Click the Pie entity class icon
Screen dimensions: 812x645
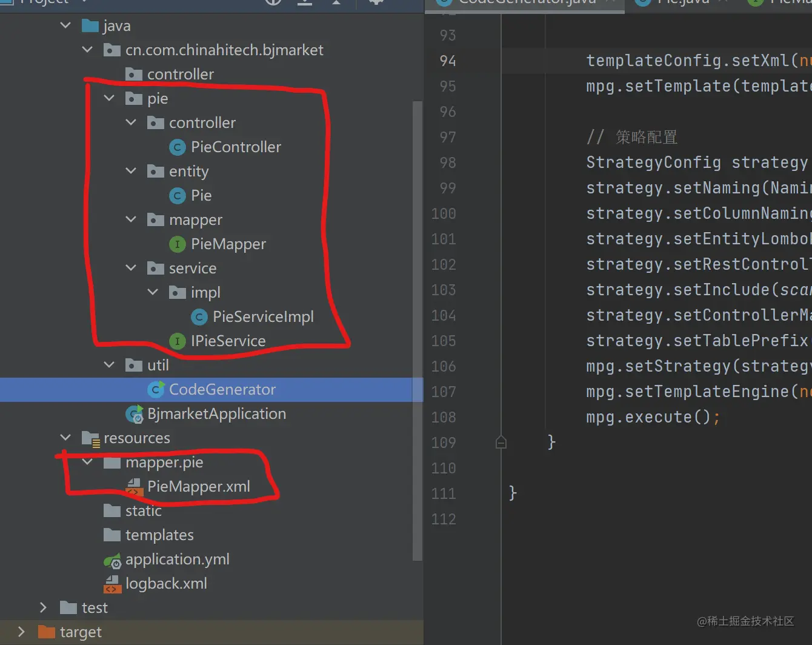(177, 195)
